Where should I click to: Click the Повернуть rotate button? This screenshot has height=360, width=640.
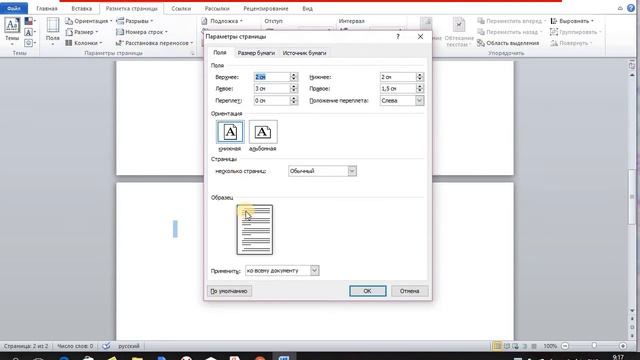[572, 43]
